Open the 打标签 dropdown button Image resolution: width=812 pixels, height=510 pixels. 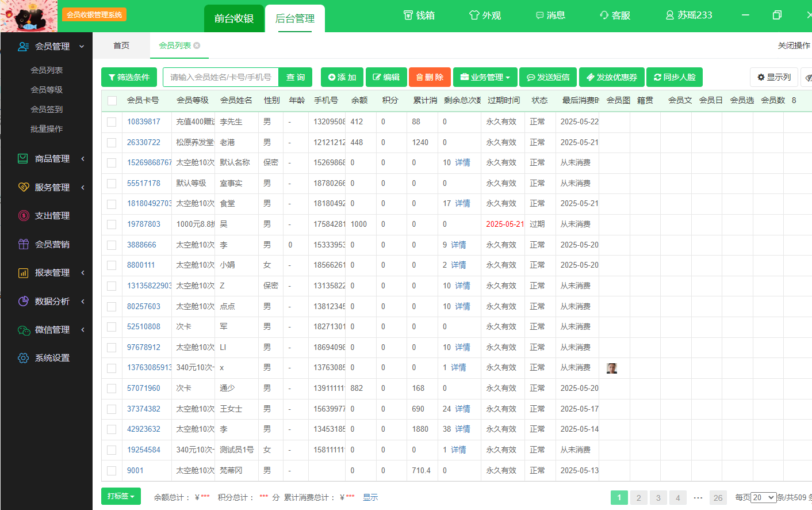(121, 496)
